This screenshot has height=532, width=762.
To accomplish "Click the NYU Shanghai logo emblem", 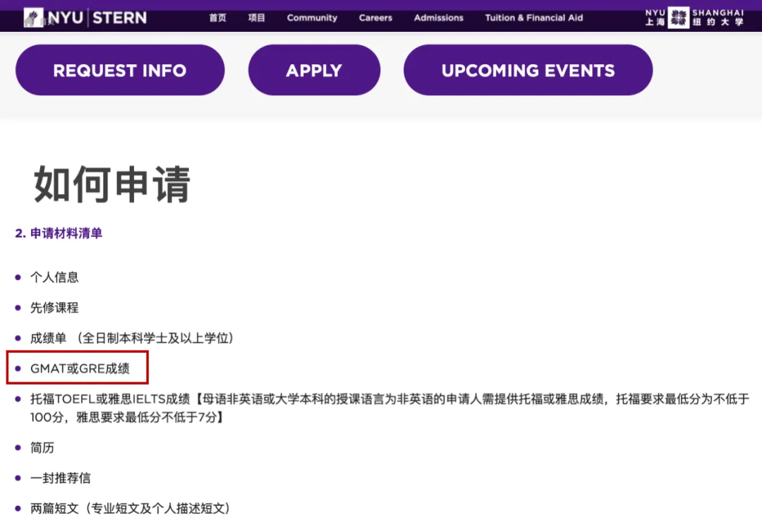I will click(x=678, y=18).
